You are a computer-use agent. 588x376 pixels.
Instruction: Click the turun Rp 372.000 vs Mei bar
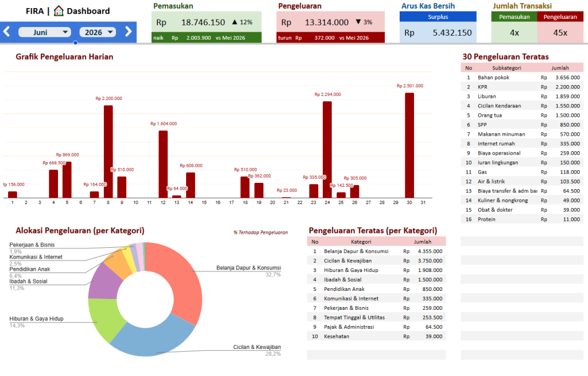(330, 37)
